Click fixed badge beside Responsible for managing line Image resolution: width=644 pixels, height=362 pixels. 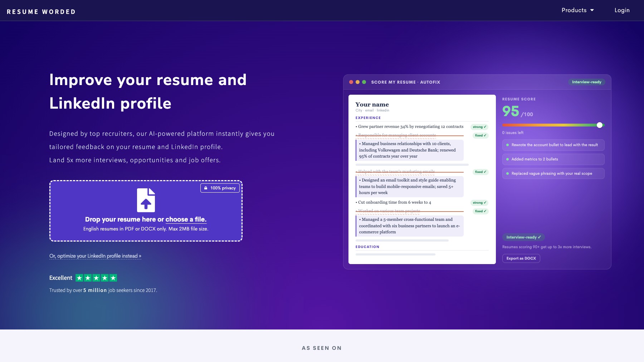click(480, 135)
